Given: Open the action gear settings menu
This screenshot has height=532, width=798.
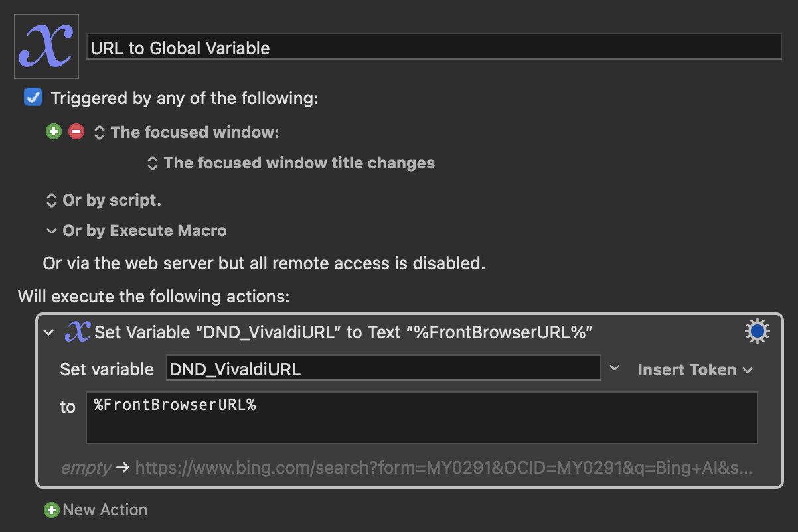Looking at the screenshot, I should tap(758, 332).
